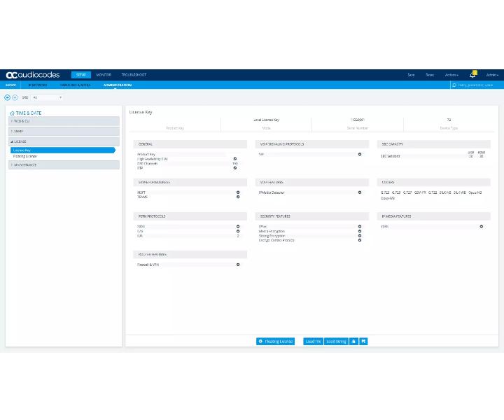504x420 pixels.
Task: Click the IPSec check icon
Action: pyautogui.click(x=360, y=227)
